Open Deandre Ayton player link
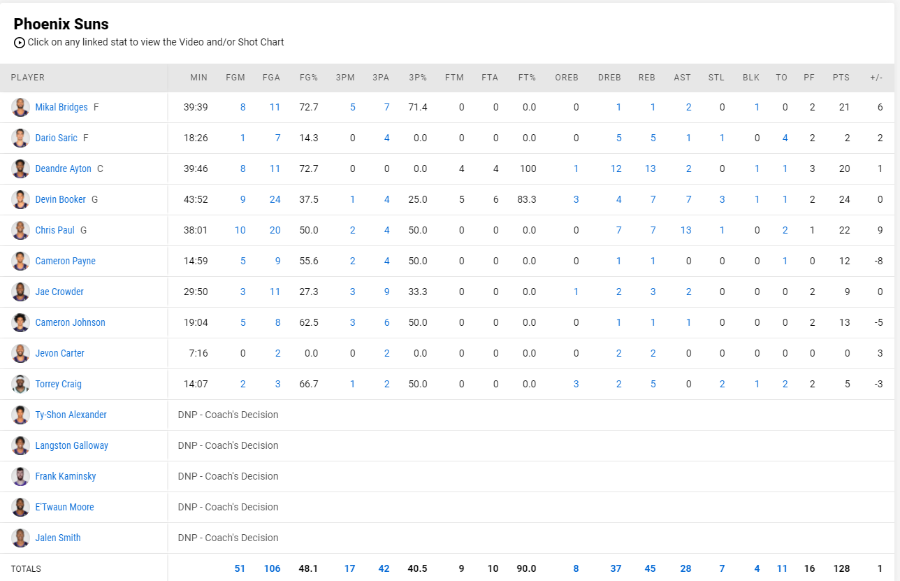Screen dimensions: 900x581 click(x=63, y=169)
